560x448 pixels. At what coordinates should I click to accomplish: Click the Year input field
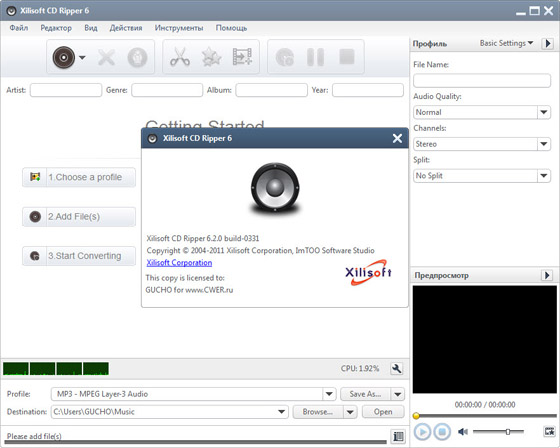368,90
